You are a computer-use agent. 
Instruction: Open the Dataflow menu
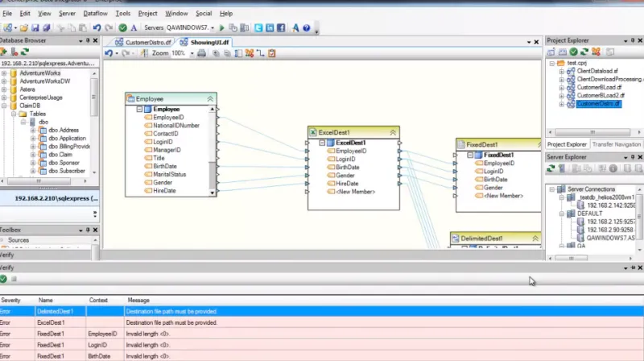tap(95, 14)
